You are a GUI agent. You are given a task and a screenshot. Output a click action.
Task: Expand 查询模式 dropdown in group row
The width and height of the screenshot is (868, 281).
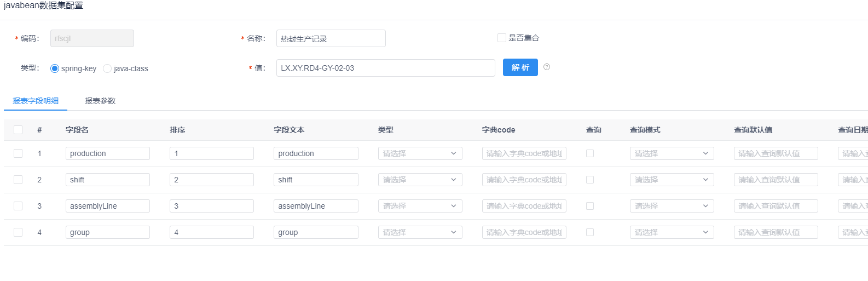672,232
